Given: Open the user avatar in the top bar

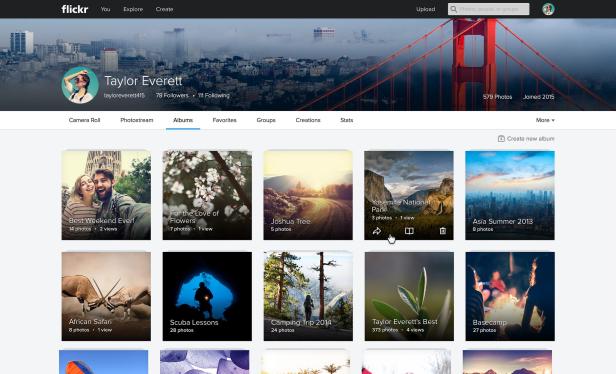Looking at the screenshot, I should [x=548, y=9].
